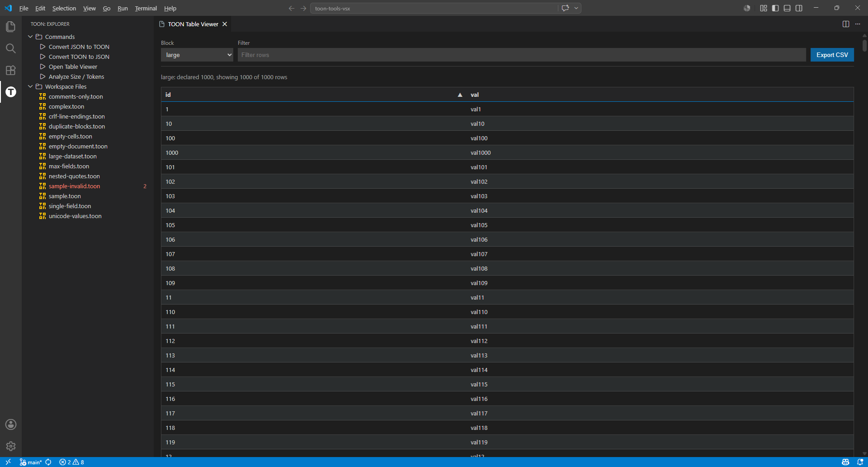The width and height of the screenshot is (868, 467).
Task: Toggle the id sort direction arrow
Action: pos(460,95)
